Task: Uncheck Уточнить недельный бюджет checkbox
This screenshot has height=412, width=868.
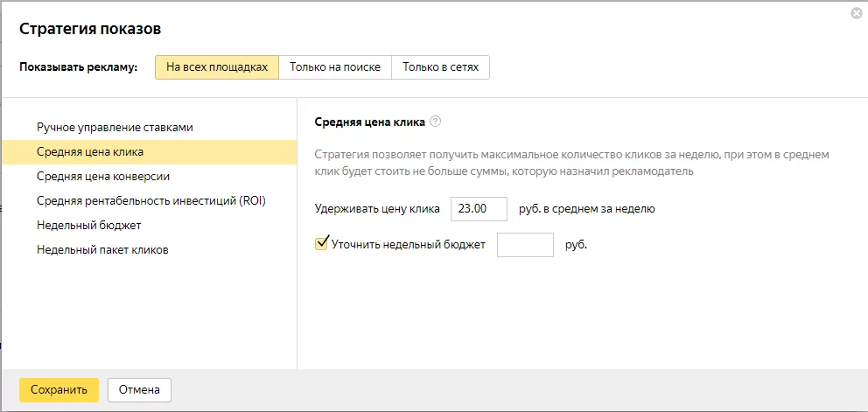Action: tap(321, 244)
